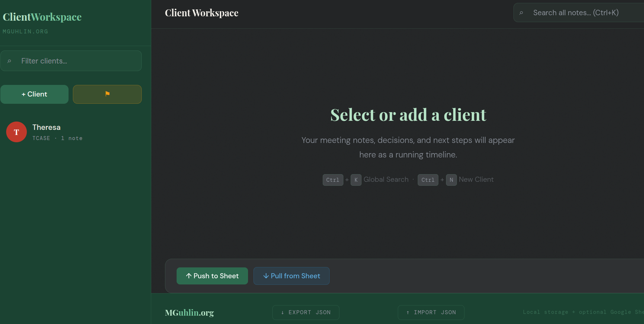Click the K key badge

tap(356, 180)
